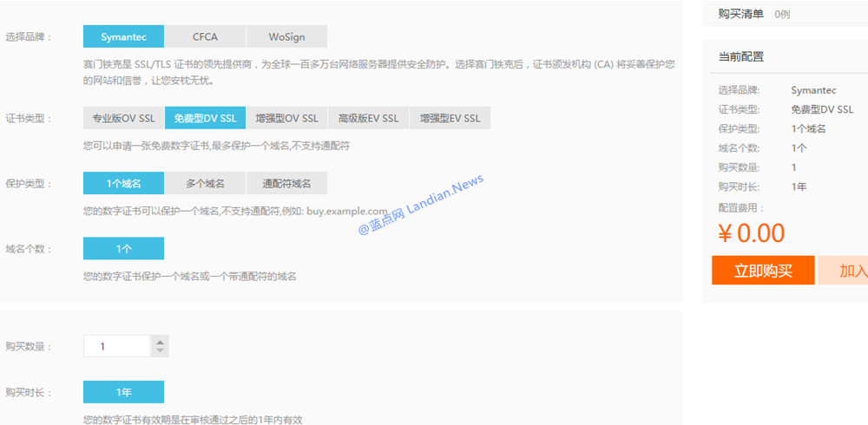This screenshot has width=868, height=425.
Task: Select the Symantec brand option
Action: (x=123, y=36)
